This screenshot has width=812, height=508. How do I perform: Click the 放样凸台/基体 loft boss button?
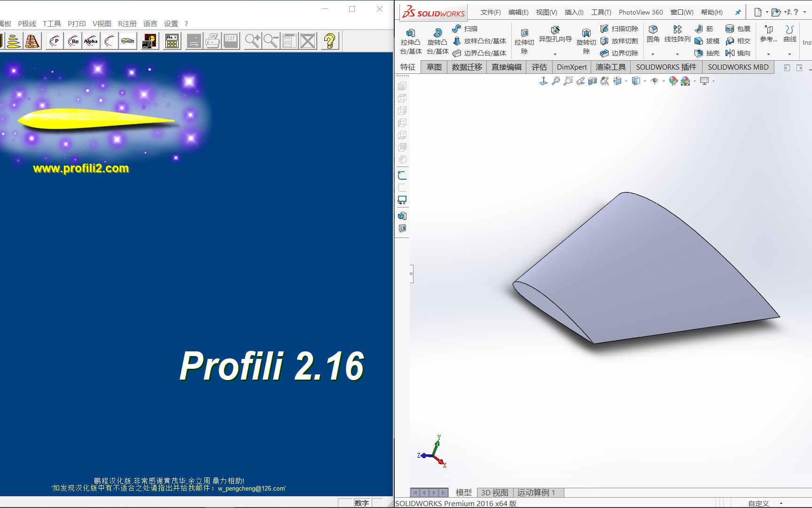click(x=479, y=41)
